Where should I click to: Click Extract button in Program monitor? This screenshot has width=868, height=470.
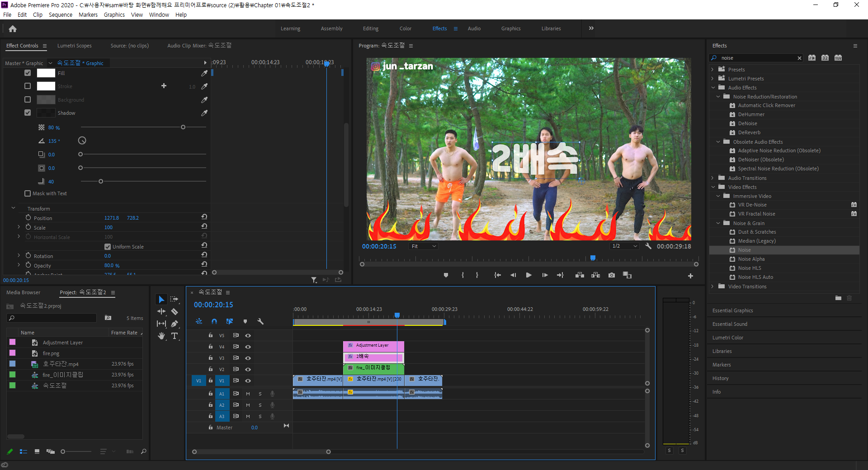pos(595,275)
